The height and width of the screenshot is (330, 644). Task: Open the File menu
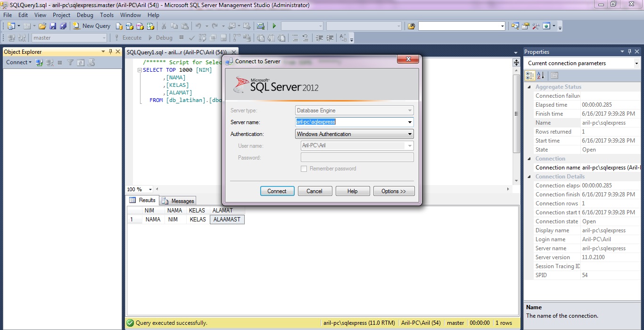(8, 15)
